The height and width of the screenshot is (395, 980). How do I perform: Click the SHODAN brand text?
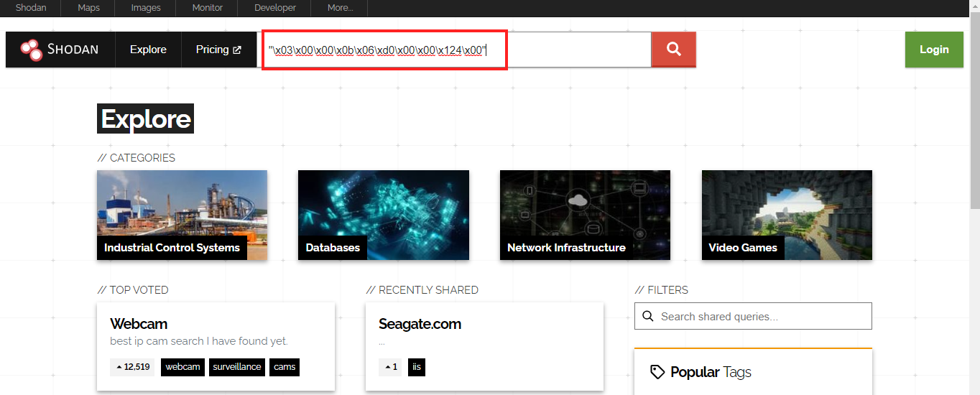tap(73, 50)
